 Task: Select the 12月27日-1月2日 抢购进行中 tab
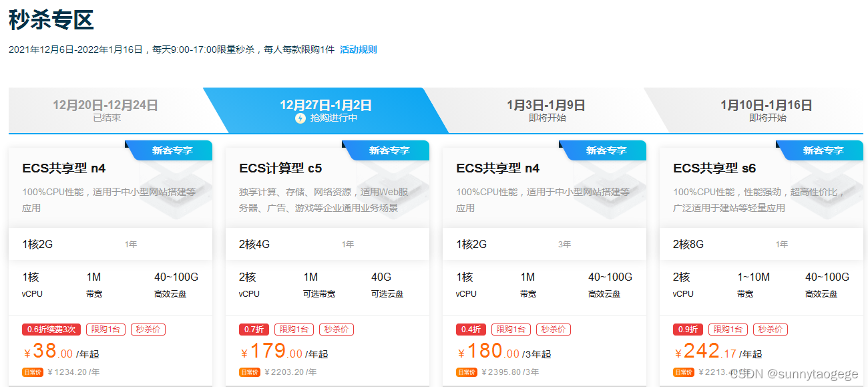click(x=326, y=110)
